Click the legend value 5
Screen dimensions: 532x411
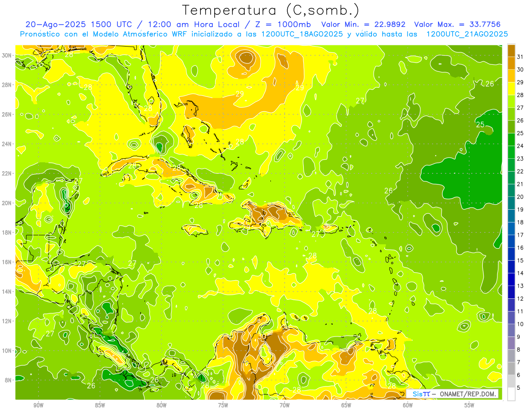pos(519,388)
